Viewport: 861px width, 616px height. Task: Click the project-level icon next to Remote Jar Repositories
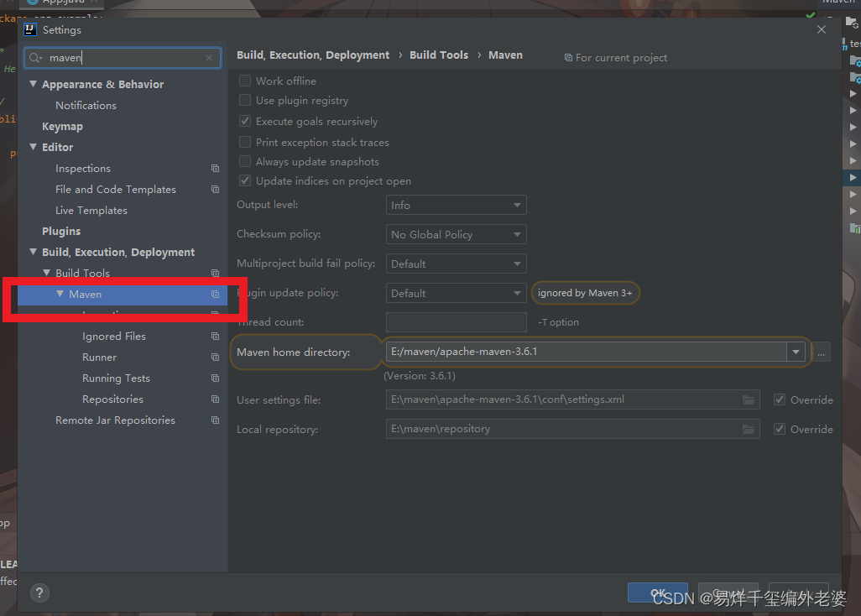click(215, 420)
